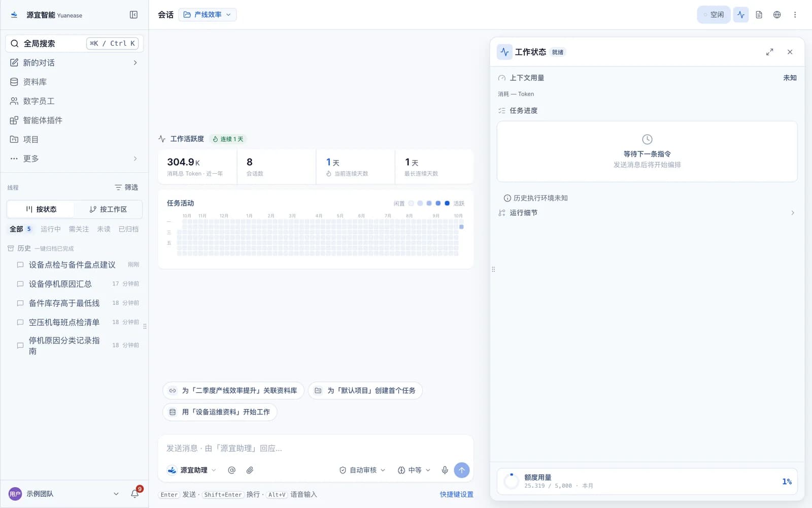Send the message with the arrow button
The height and width of the screenshot is (508, 812).
click(x=462, y=470)
